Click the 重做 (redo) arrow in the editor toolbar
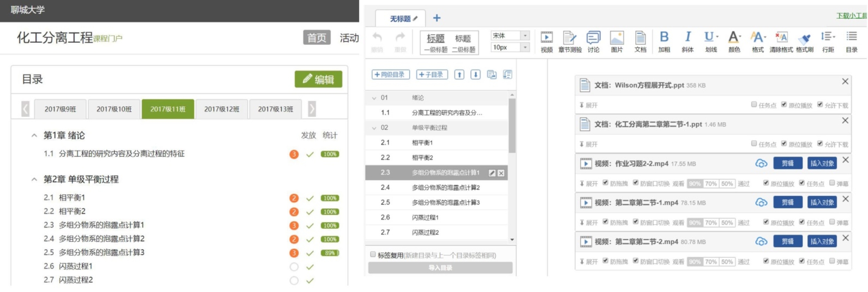This screenshot has width=868, height=292. point(400,38)
